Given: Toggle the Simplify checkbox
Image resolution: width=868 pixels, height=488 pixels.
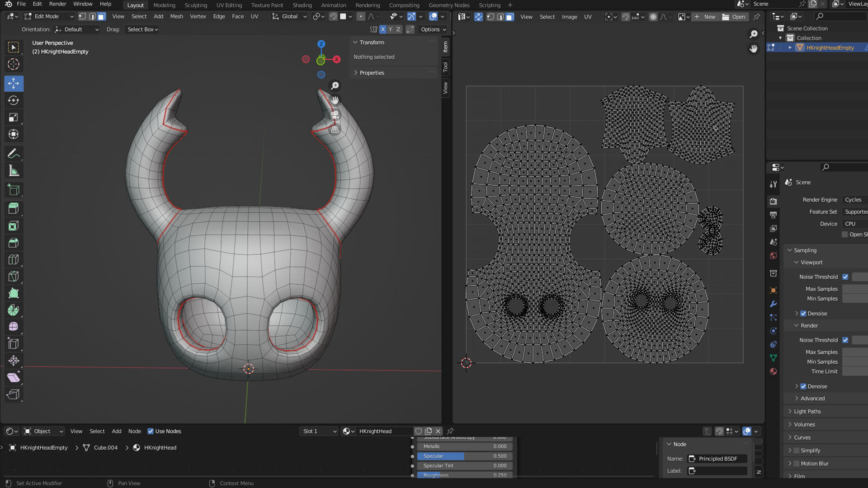Looking at the screenshot, I should (x=797, y=450).
